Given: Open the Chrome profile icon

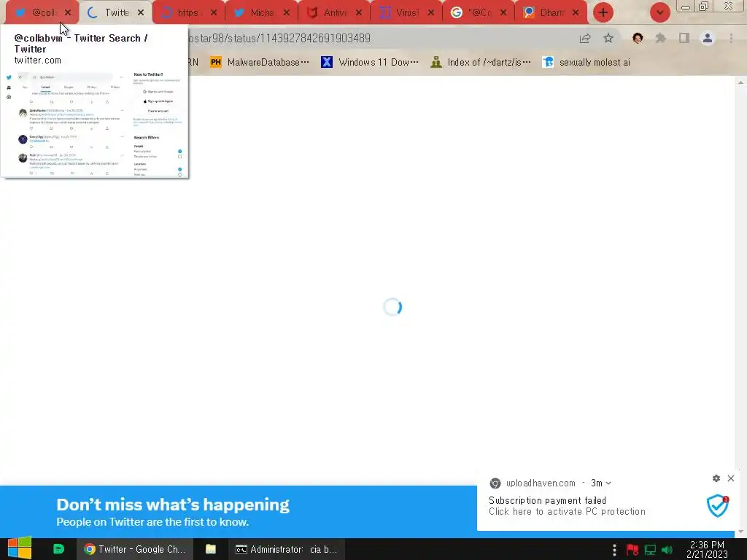Looking at the screenshot, I should point(708,39).
